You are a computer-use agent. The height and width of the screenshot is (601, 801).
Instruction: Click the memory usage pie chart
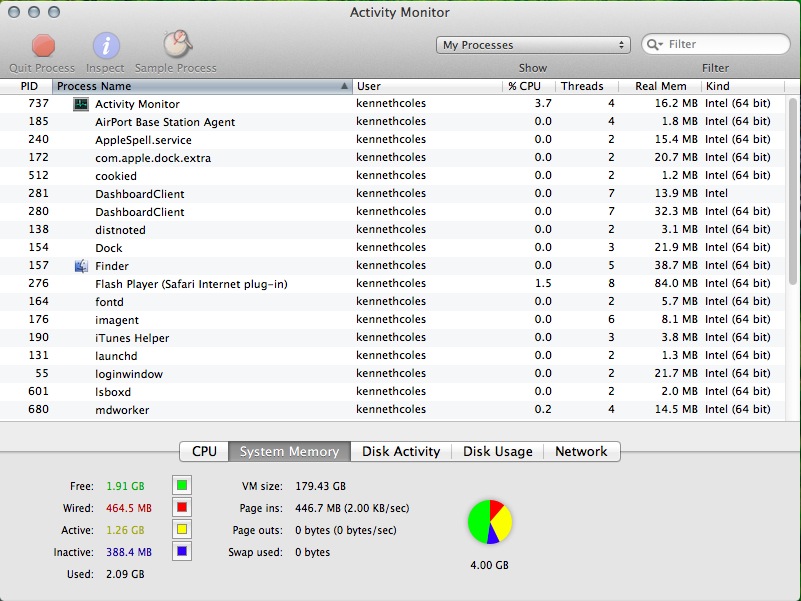point(490,522)
